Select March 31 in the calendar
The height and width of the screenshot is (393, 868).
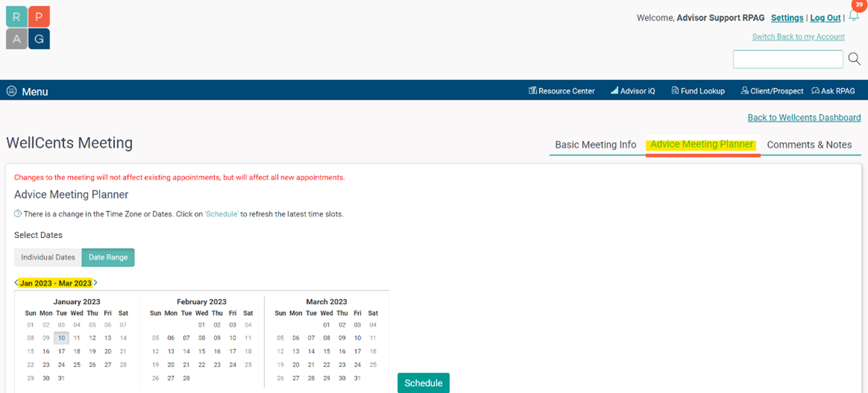click(357, 378)
